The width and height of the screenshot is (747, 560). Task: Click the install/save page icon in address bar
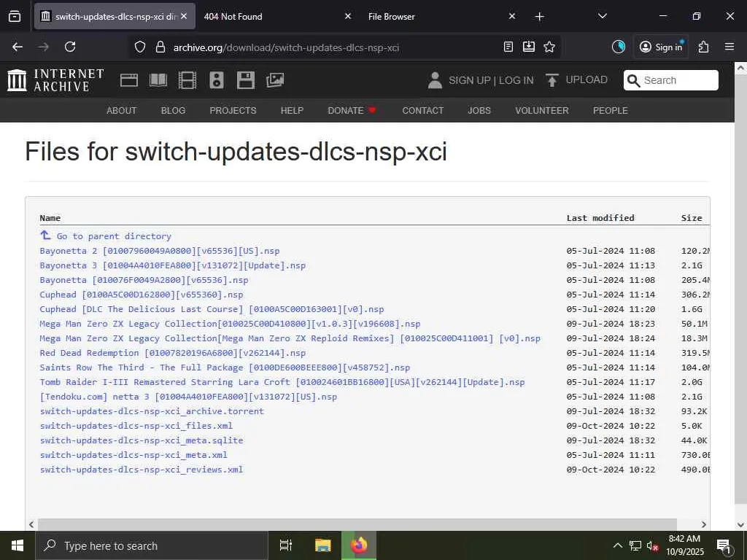coord(529,47)
